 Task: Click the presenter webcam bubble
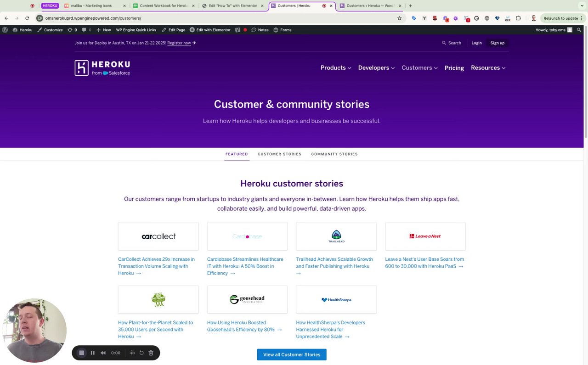click(x=35, y=331)
